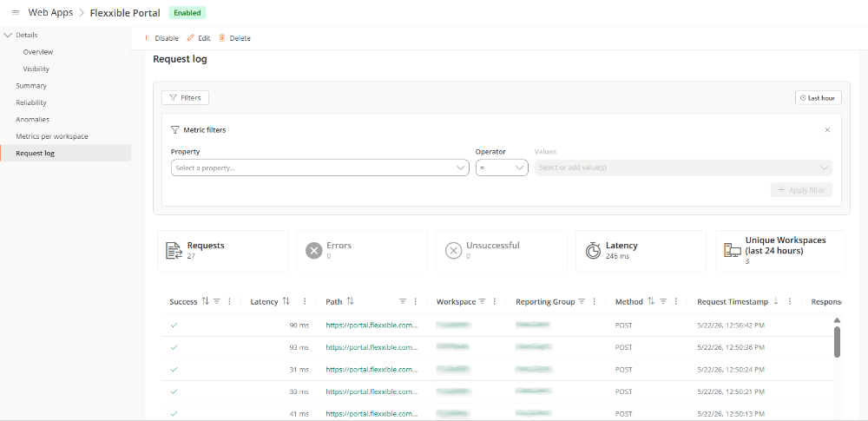Click the Unsuccessful card
868x421 pixels.
pyautogui.click(x=502, y=250)
